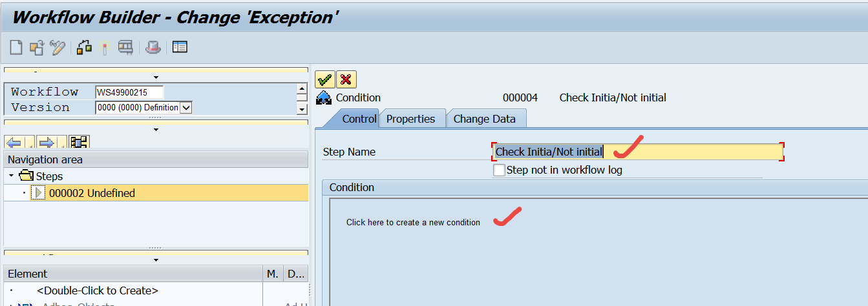Click the Navigation area header

[x=156, y=159]
